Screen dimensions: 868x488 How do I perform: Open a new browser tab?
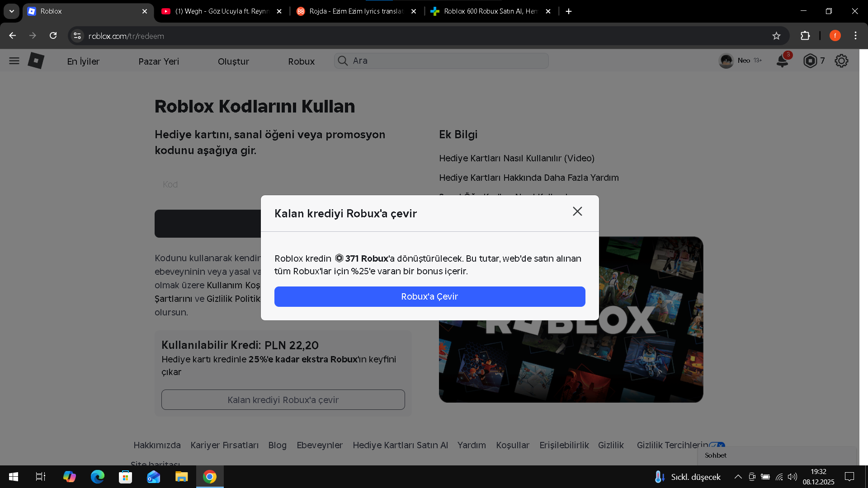tap(569, 11)
